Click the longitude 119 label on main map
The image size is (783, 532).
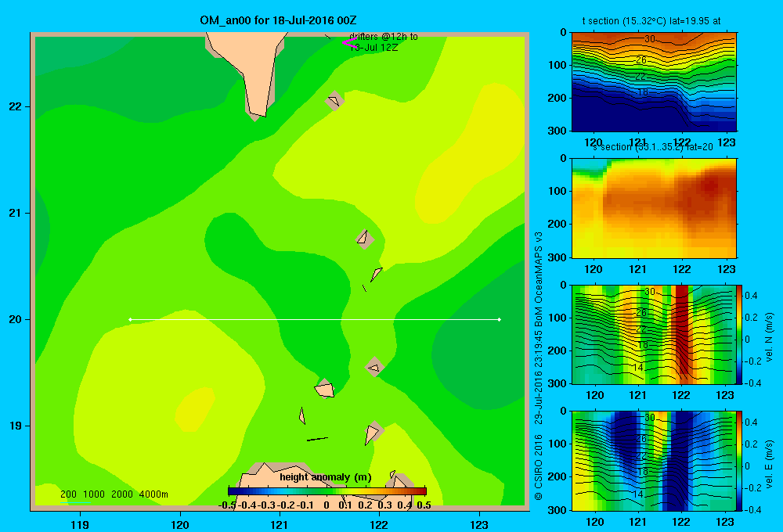click(80, 524)
